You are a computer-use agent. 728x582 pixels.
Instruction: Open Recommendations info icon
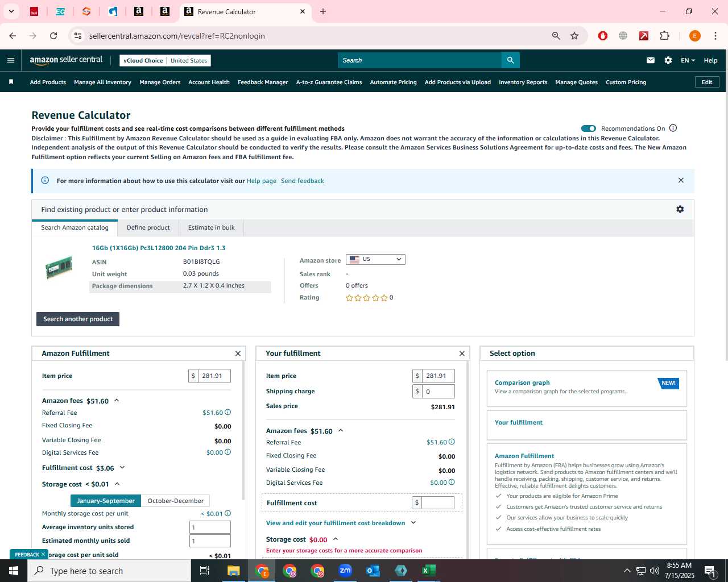tap(673, 128)
